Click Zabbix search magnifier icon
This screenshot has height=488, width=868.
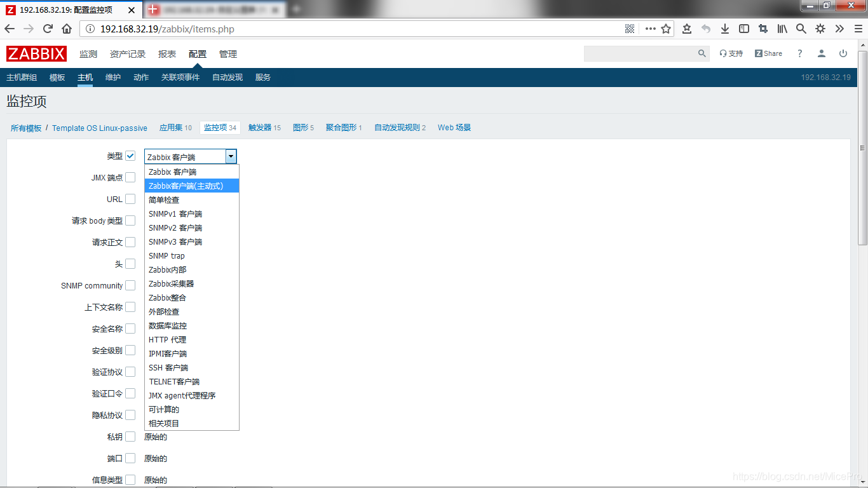(702, 53)
